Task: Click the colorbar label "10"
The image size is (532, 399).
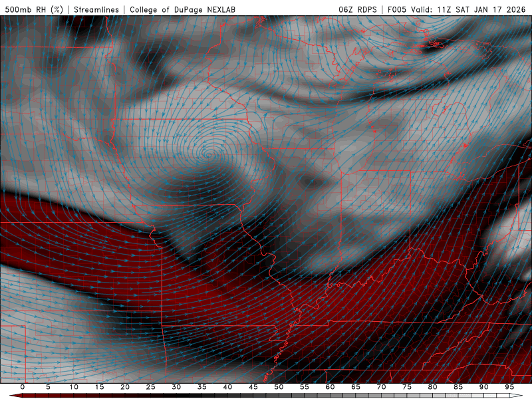Action: [74, 387]
